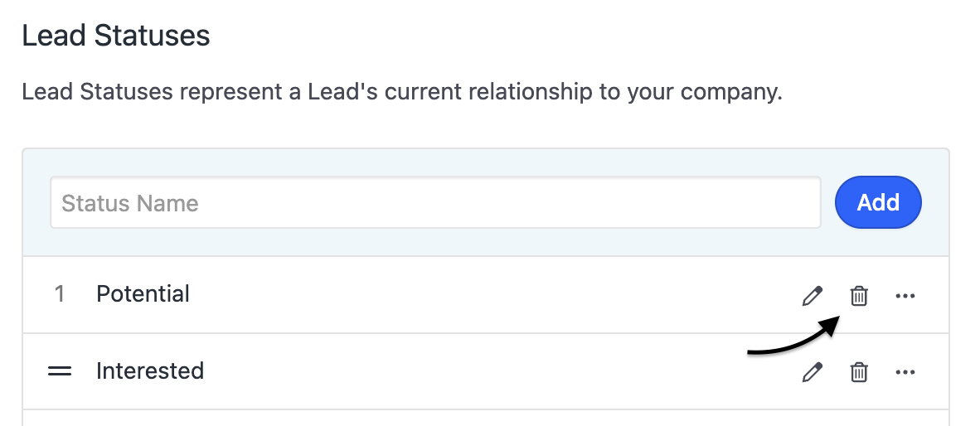Image resolution: width=980 pixels, height=426 pixels.
Task: Open more options for Potential status
Action: click(905, 296)
